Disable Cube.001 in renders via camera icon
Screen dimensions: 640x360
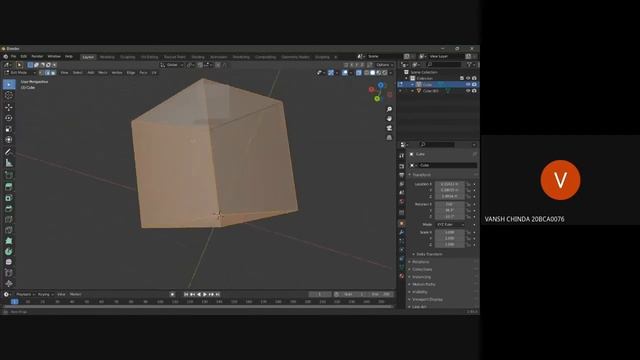coord(474,91)
